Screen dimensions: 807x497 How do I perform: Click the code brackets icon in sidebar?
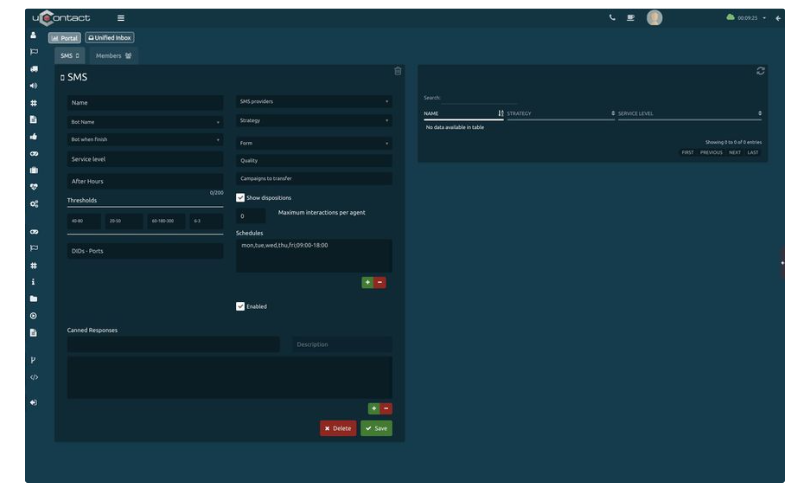click(x=33, y=377)
